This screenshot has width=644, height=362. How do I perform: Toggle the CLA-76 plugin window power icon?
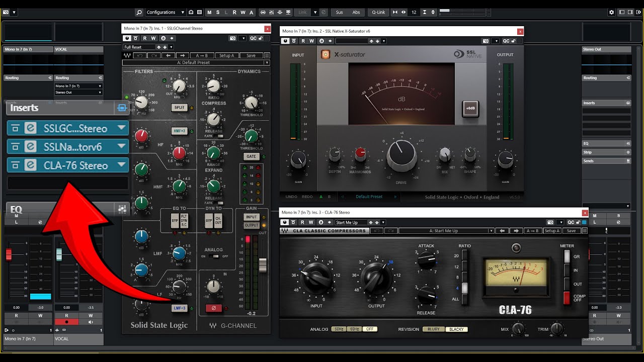286,222
